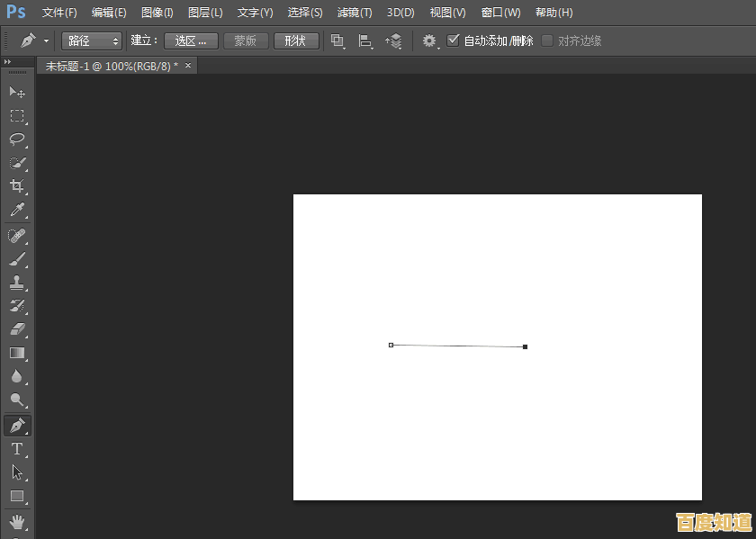Select the Move tool
Viewport: 756px width, 539px height.
(x=17, y=92)
